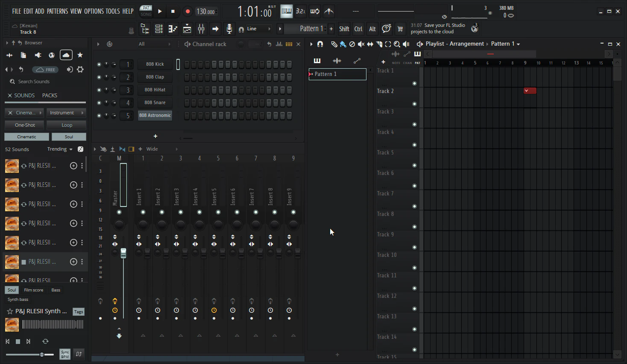Mute the 808 Clap channel

click(99, 77)
